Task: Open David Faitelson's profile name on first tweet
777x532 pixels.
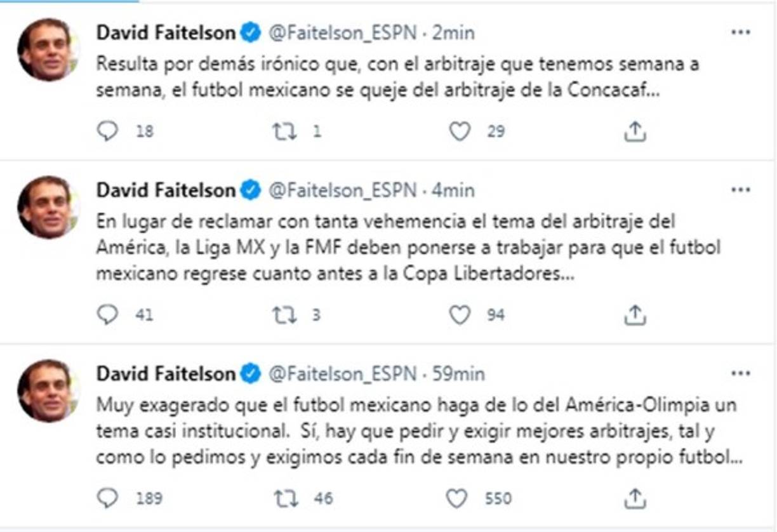Action: pyautogui.click(x=166, y=33)
